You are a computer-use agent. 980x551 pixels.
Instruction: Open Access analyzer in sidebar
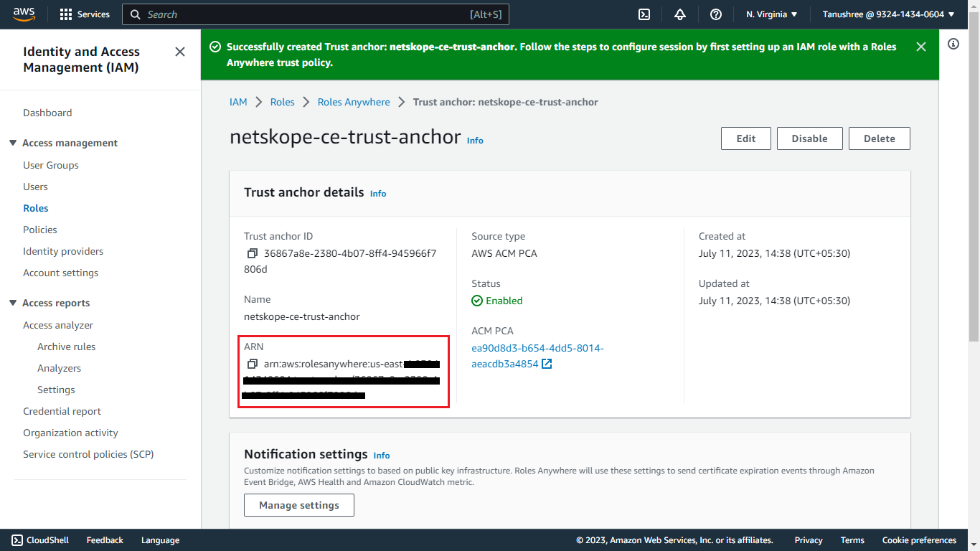pos(58,325)
